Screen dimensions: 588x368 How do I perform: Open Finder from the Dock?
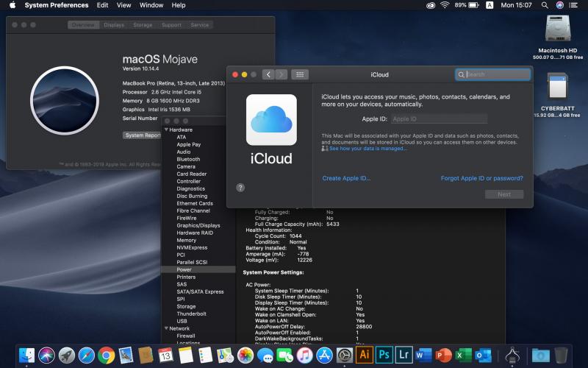point(26,355)
